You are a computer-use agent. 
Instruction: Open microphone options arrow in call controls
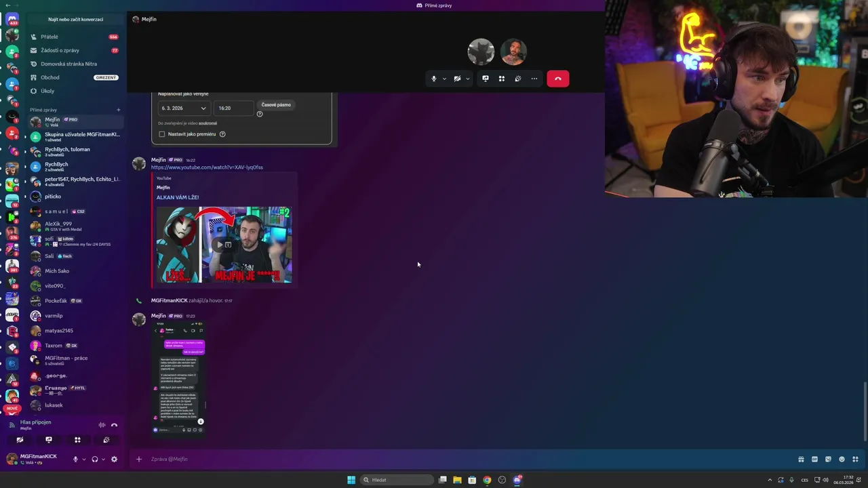pyautogui.click(x=444, y=79)
